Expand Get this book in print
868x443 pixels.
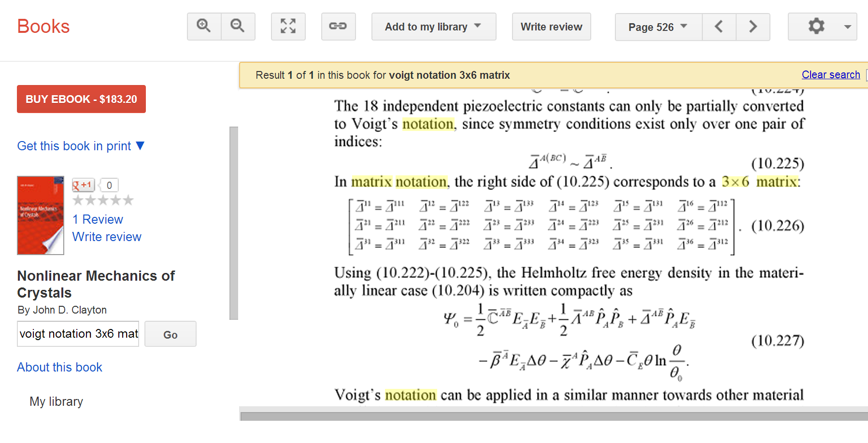coord(81,146)
